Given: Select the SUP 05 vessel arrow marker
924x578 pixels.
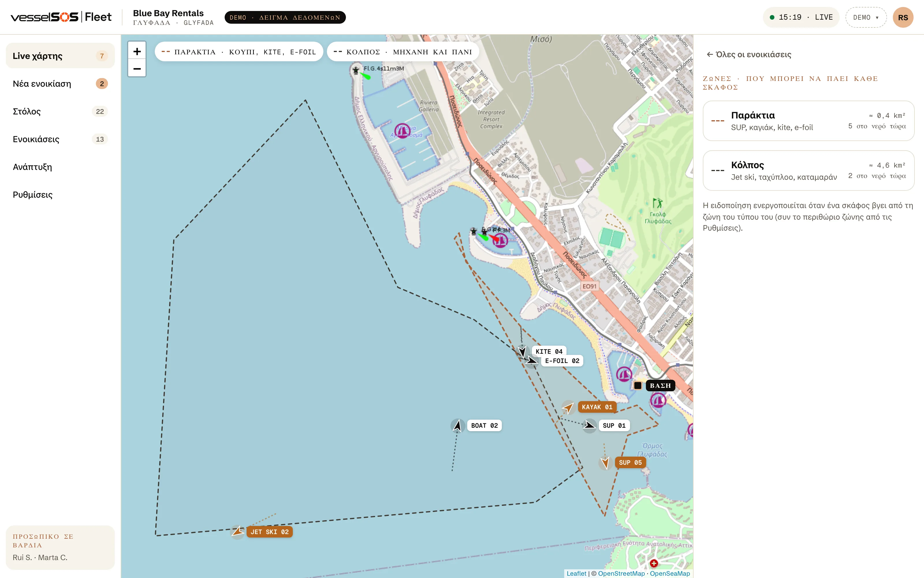Looking at the screenshot, I should pos(605,463).
